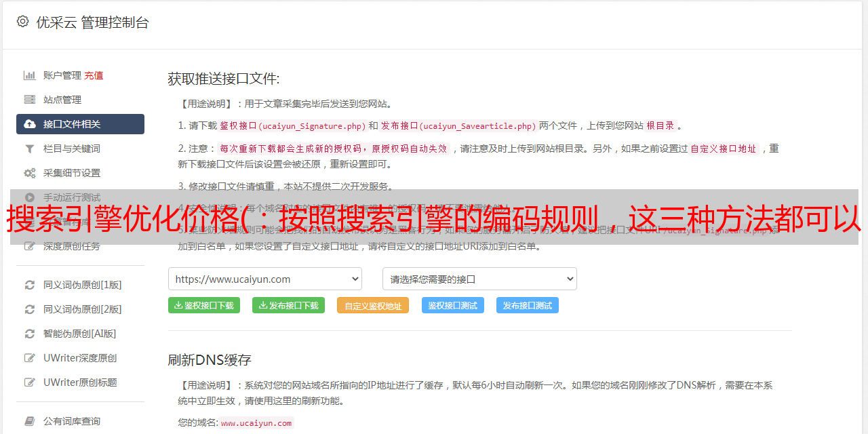Open 智能伪原创[AI版] tool

coord(80,334)
